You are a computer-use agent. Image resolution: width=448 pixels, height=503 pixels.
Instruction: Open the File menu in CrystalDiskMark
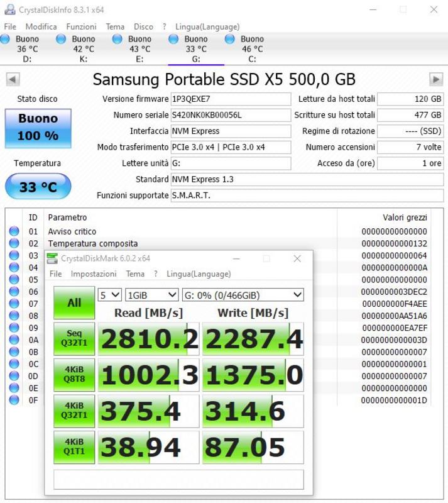coord(55,274)
